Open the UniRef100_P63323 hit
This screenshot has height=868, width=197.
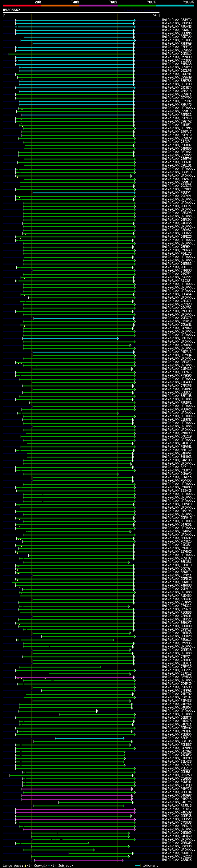point(177,304)
